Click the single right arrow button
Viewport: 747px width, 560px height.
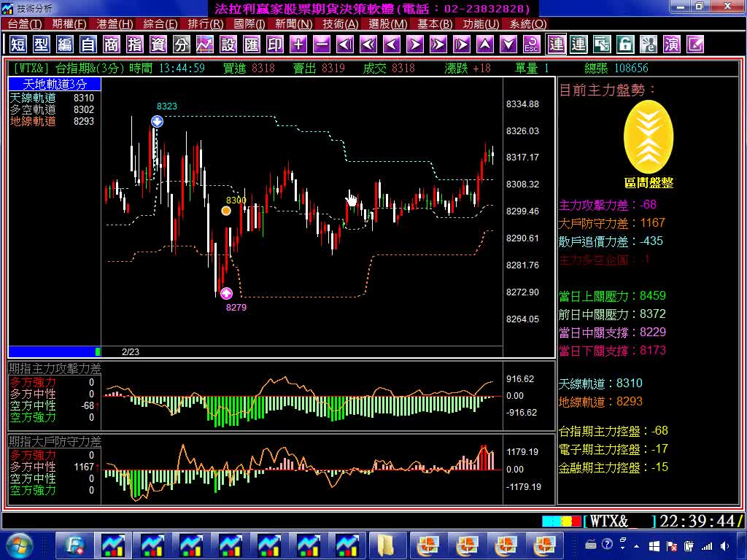415,44
